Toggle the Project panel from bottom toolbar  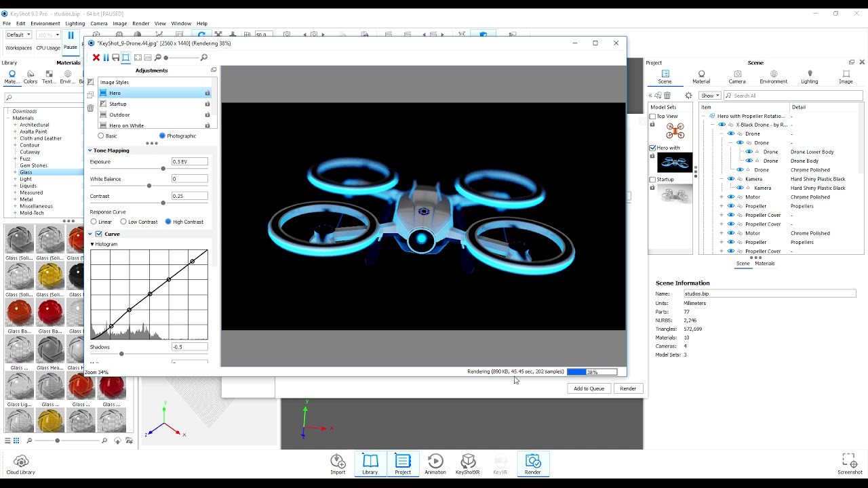pyautogui.click(x=403, y=464)
